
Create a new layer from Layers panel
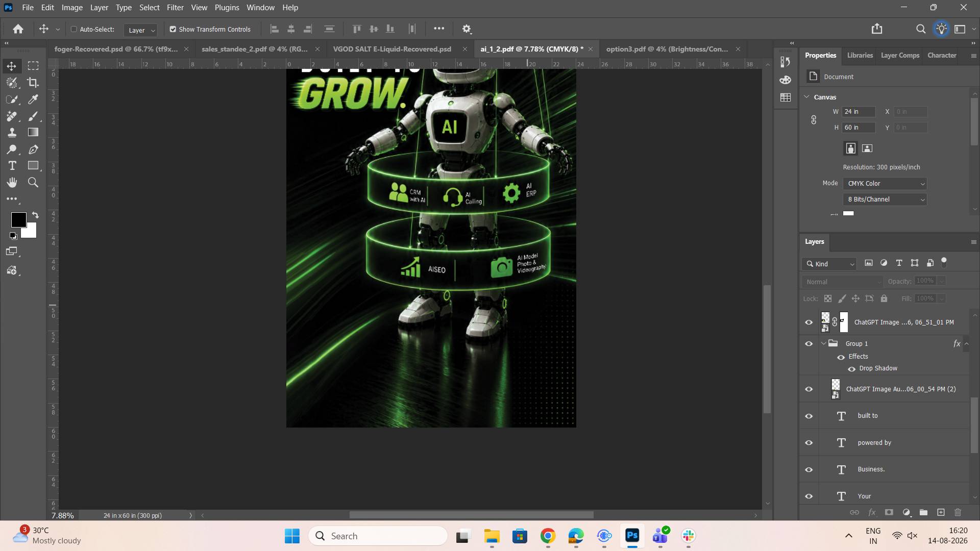point(941,512)
